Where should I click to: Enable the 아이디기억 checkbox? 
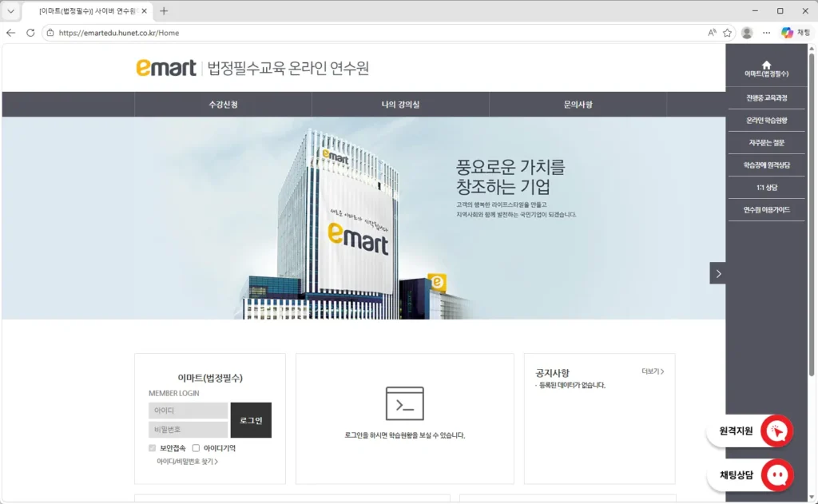click(x=196, y=448)
